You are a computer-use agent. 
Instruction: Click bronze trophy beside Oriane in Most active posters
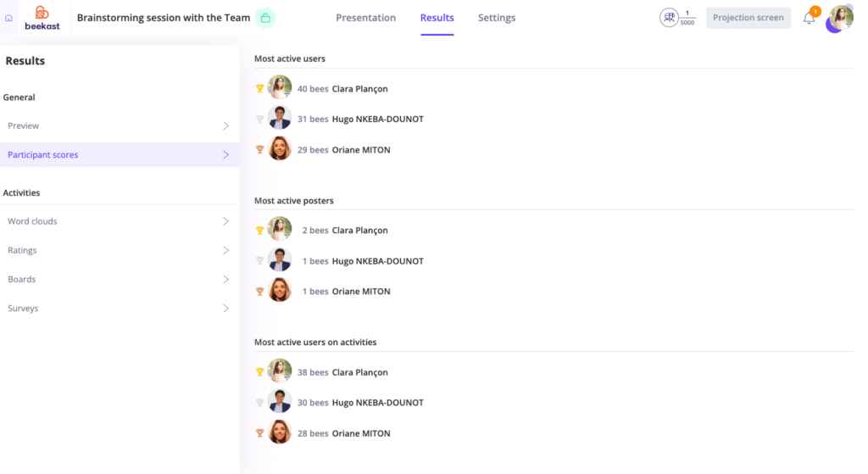click(260, 292)
